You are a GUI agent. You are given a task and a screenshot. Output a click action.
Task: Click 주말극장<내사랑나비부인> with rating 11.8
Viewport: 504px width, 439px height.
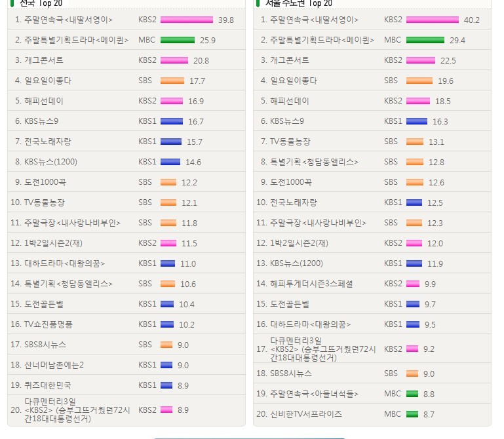pyautogui.click(x=73, y=223)
